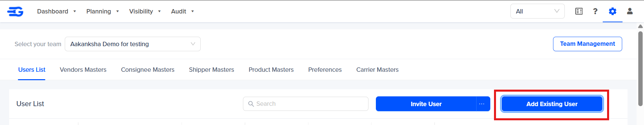
Task: Open the news panel icon
Action: [x=579, y=11]
